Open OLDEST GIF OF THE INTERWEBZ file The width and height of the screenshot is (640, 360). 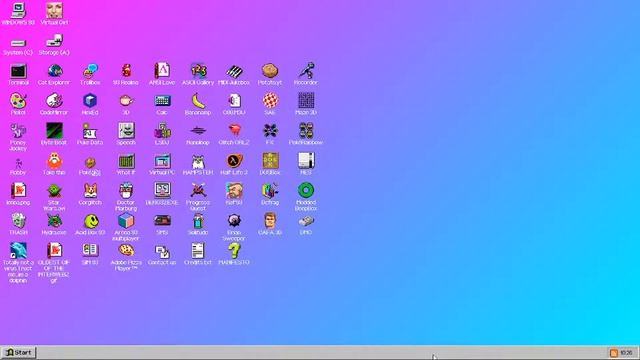tap(54, 251)
